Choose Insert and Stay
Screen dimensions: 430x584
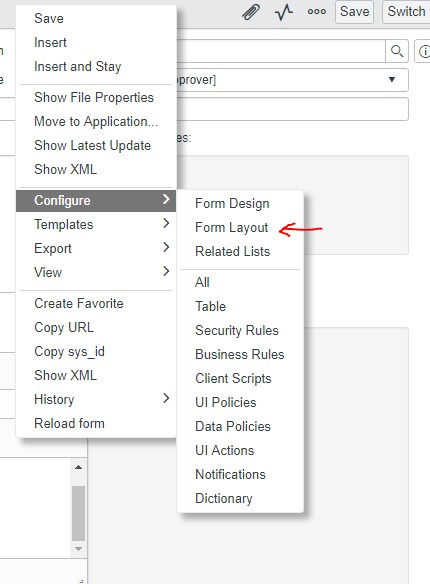coord(78,66)
